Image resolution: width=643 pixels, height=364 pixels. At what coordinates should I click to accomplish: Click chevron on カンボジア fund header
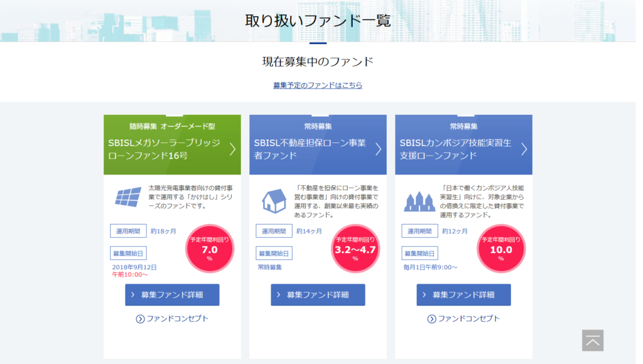tap(524, 149)
